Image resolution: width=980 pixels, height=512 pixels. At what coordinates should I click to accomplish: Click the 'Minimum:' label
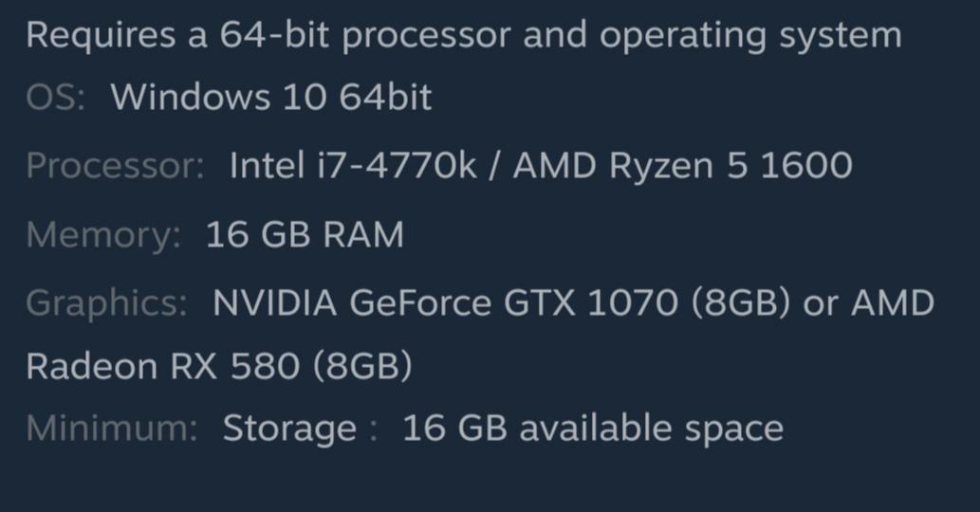coord(112,429)
